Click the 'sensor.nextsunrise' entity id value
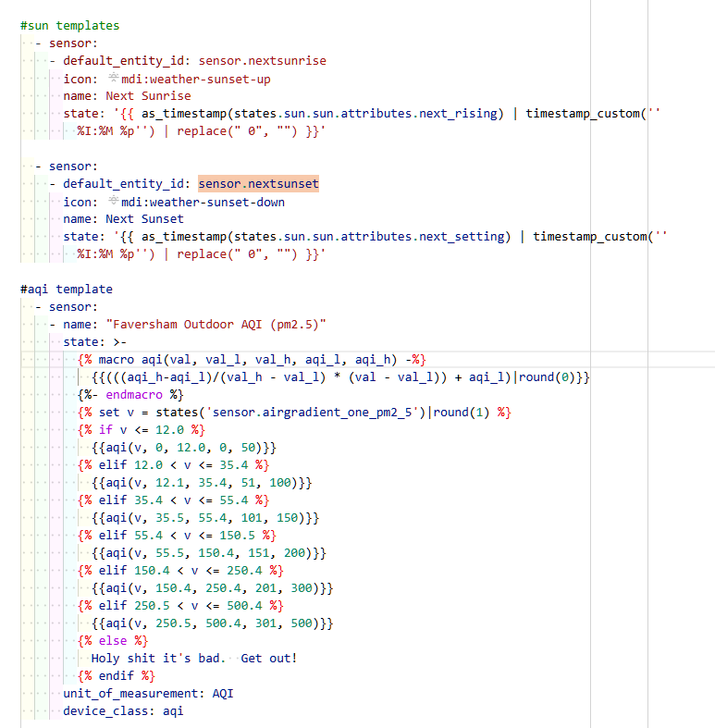The height and width of the screenshot is (728, 715). [x=263, y=61]
